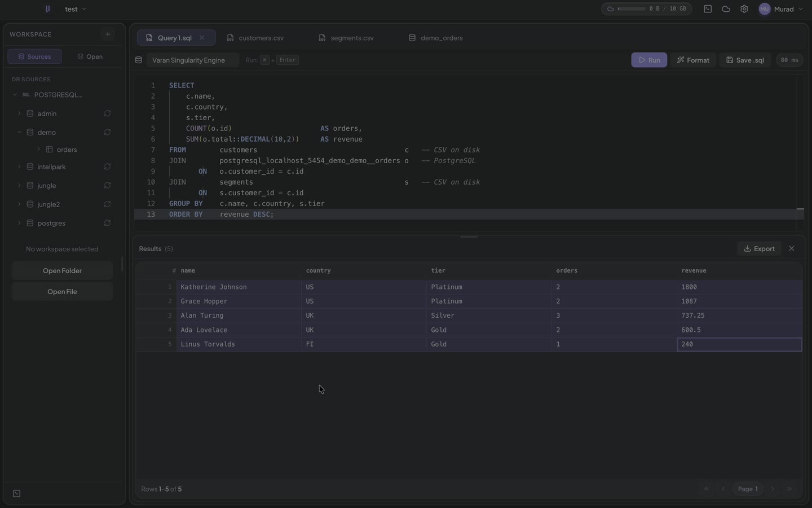Viewport: 812px width, 508px height.
Task: Close the Results panel
Action: click(792, 249)
